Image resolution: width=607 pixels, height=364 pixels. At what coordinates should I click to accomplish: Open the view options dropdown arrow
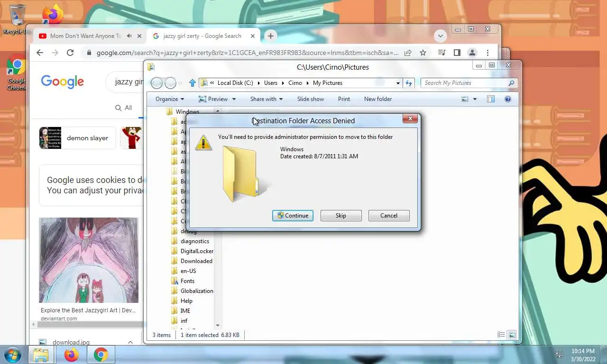click(x=474, y=99)
